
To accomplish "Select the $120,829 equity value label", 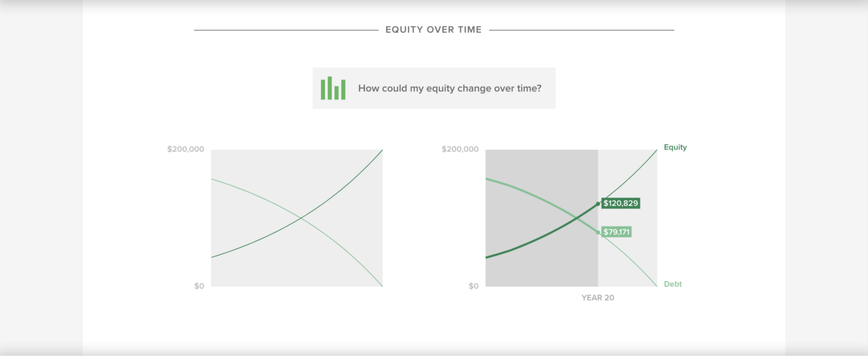I will coord(621,203).
